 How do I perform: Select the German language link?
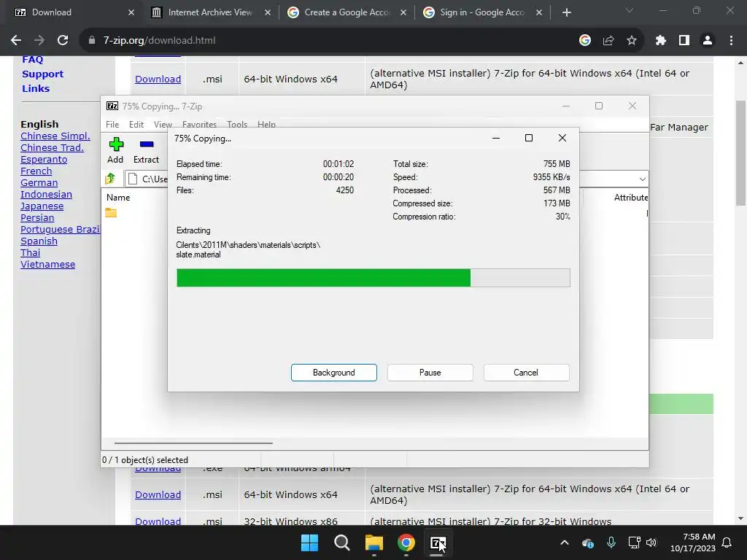(x=39, y=183)
